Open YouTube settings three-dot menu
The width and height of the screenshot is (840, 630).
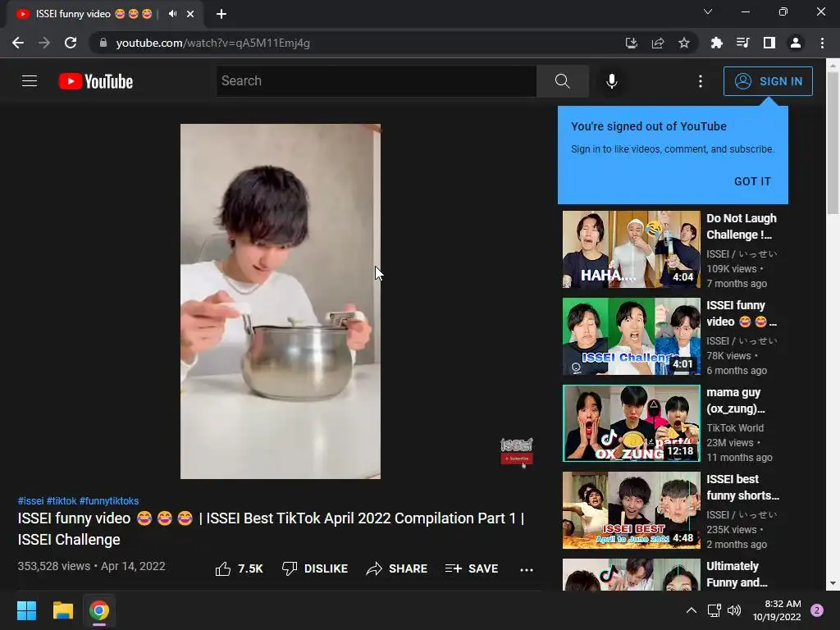(701, 81)
